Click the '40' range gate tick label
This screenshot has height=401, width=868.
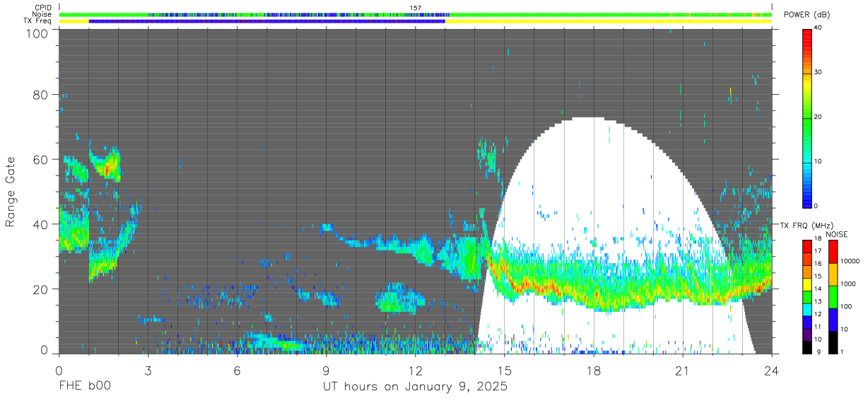[40, 224]
